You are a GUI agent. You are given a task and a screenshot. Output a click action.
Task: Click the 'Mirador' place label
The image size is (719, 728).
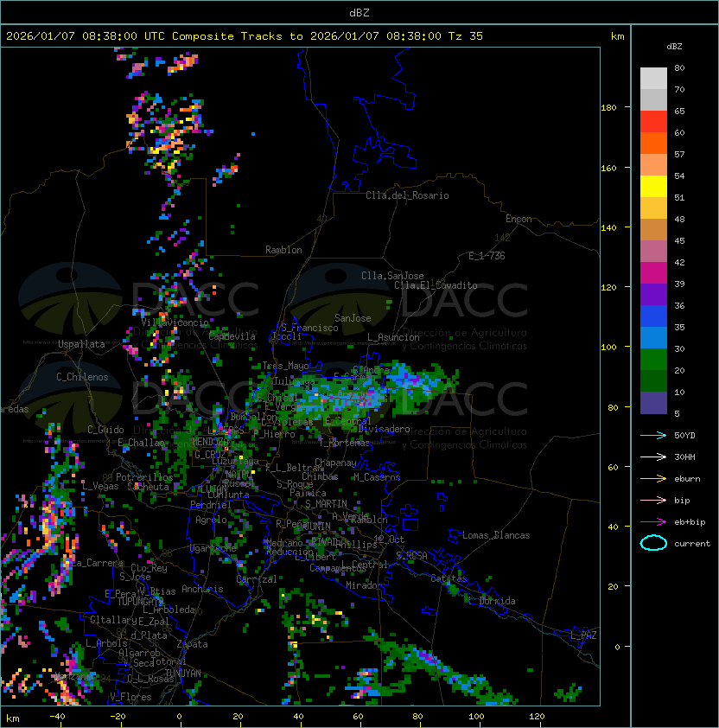click(365, 585)
